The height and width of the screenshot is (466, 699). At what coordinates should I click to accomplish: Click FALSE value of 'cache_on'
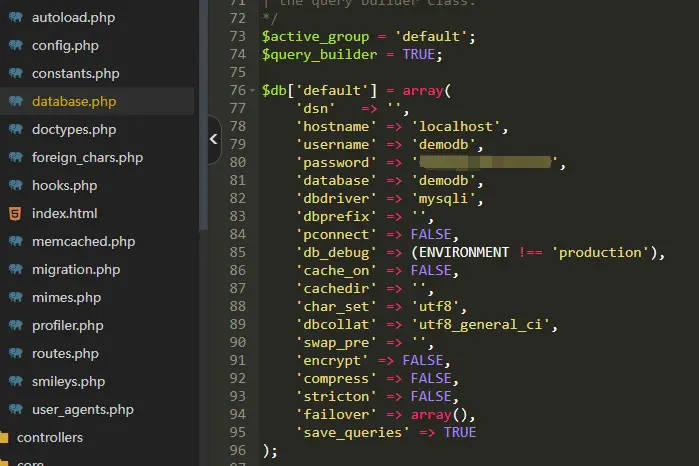click(x=431, y=270)
